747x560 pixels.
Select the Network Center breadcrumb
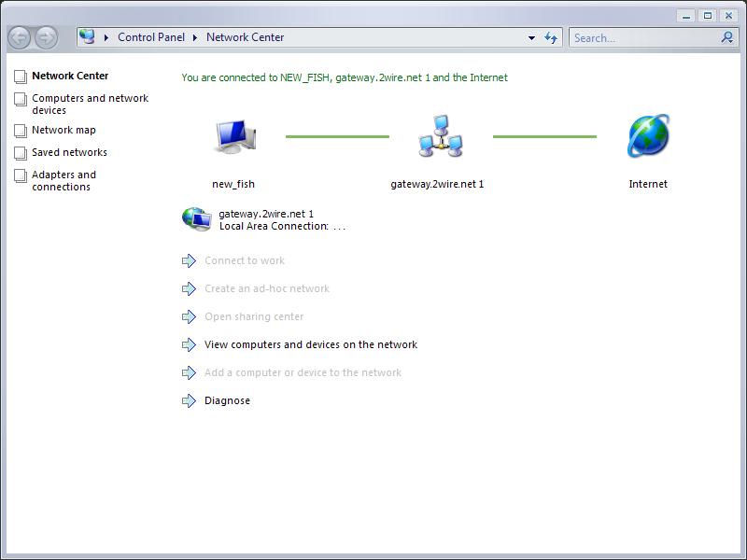click(x=245, y=37)
